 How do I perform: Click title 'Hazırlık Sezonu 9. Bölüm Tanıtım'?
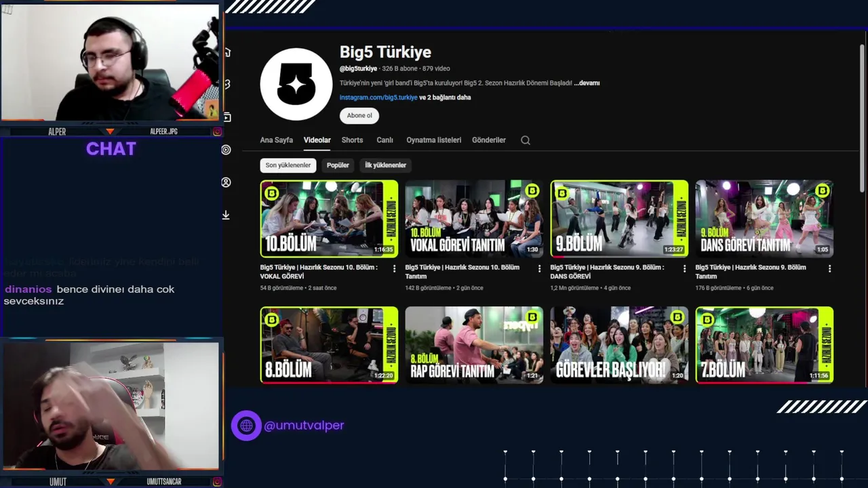(751, 272)
